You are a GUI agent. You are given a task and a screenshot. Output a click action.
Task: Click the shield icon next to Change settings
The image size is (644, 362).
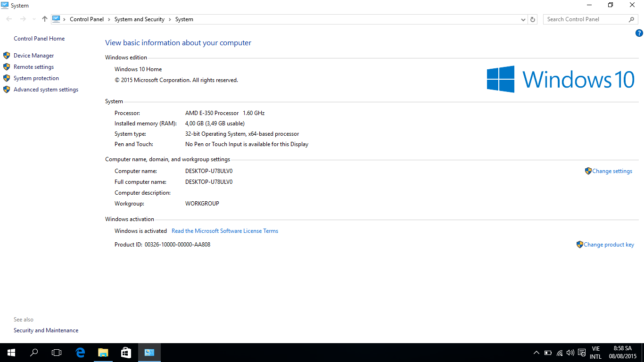tap(588, 171)
